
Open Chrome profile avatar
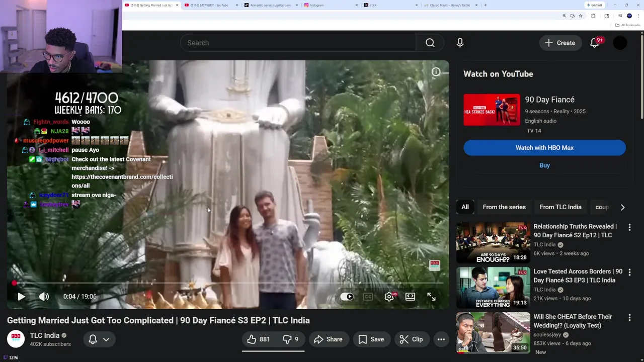coord(629,16)
